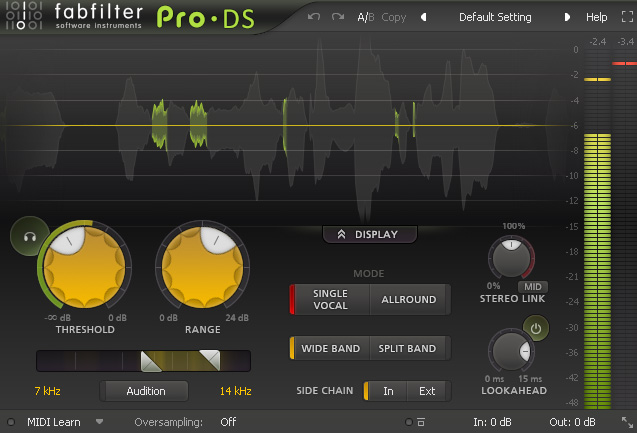The height and width of the screenshot is (433, 637).
Task: Click the In: 0 dB input level
Action: click(492, 422)
